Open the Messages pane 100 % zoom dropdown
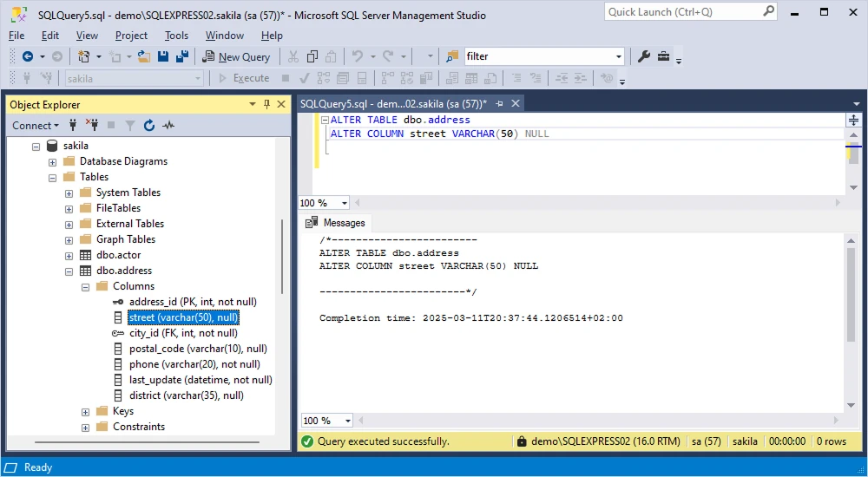Viewport: 868px width, 477px height. click(x=348, y=421)
